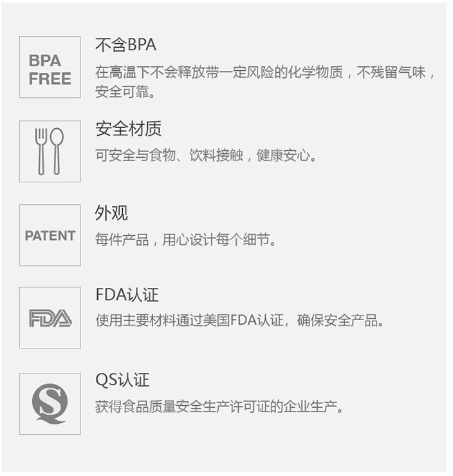The height and width of the screenshot is (476, 453).
Task: Click the food contact safety description
Action: (206, 155)
